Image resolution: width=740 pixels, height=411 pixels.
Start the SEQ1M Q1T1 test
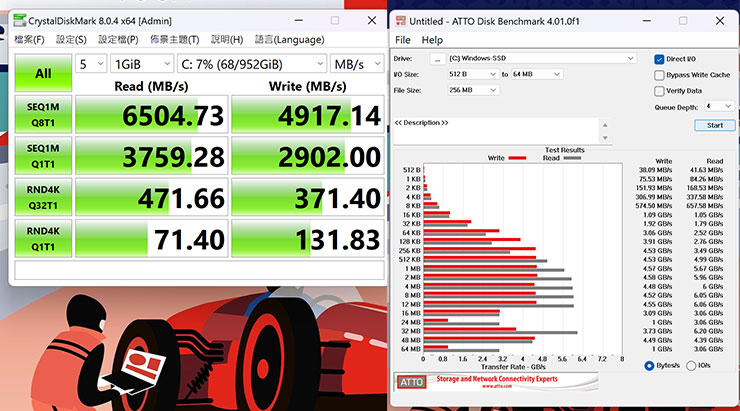43,156
